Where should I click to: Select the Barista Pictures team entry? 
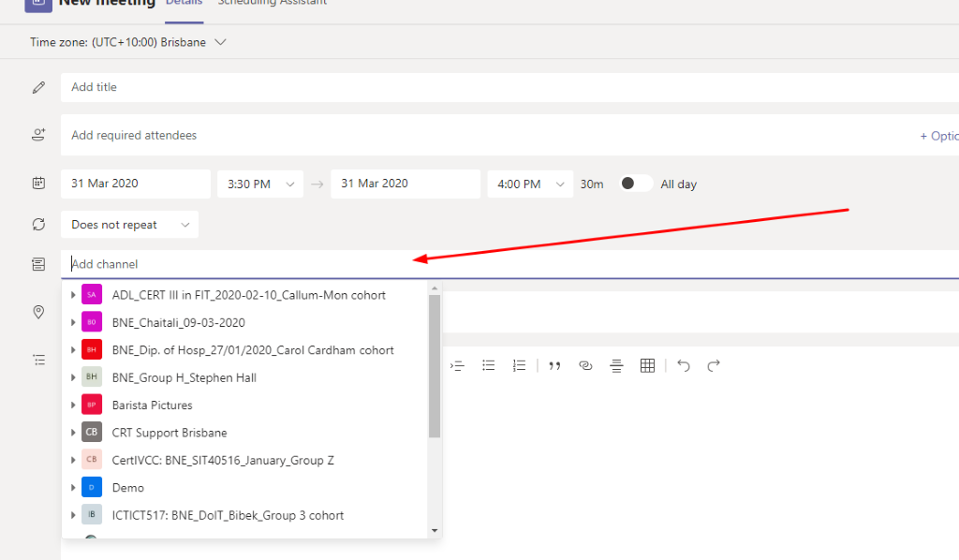(x=245, y=405)
